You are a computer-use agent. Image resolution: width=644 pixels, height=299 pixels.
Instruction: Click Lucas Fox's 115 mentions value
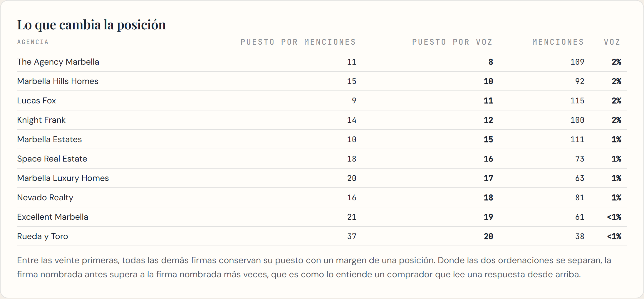[577, 101]
